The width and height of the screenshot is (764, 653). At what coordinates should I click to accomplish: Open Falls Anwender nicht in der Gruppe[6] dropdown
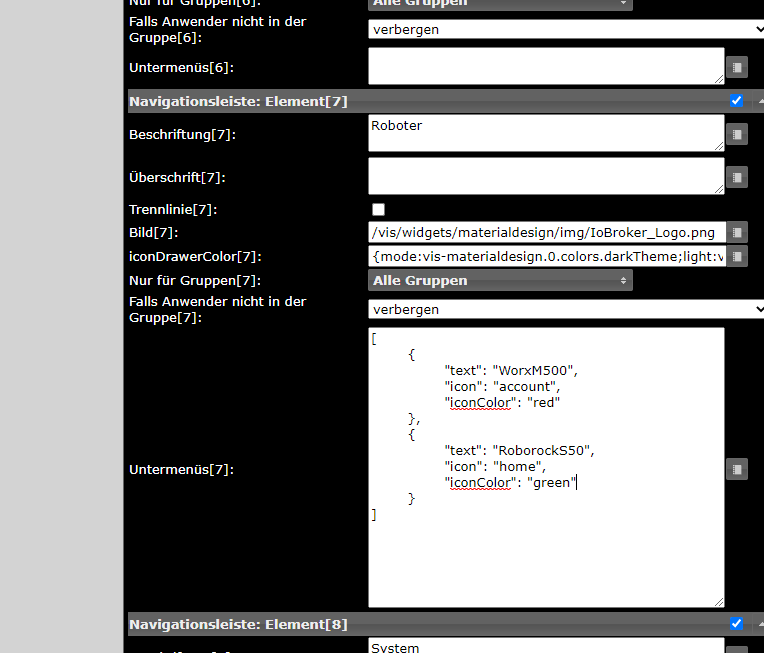[566, 29]
